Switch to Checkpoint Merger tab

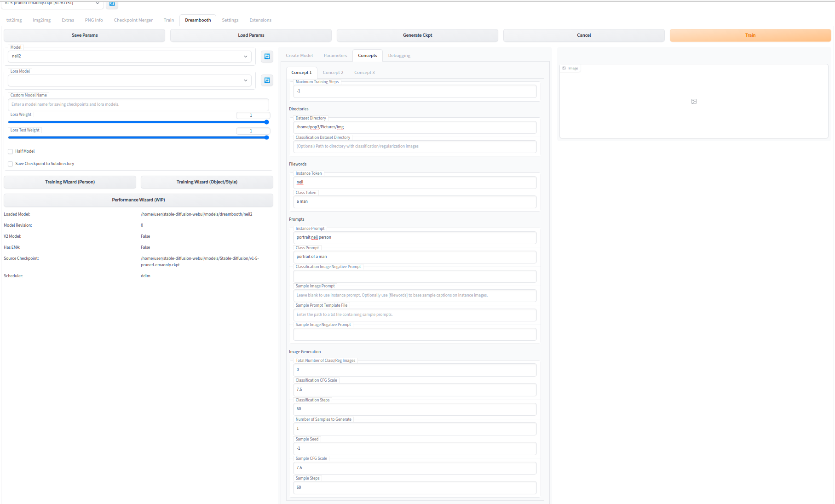(x=133, y=20)
